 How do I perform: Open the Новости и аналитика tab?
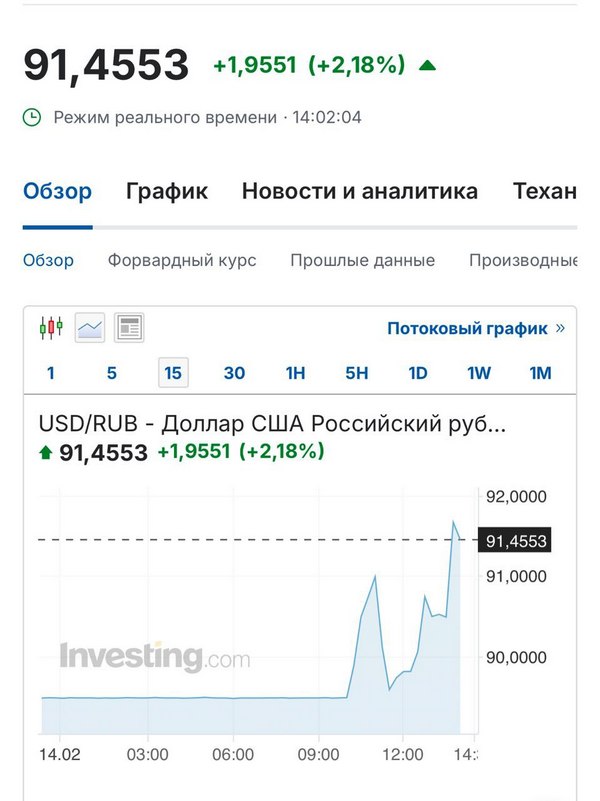pyautogui.click(x=360, y=191)
